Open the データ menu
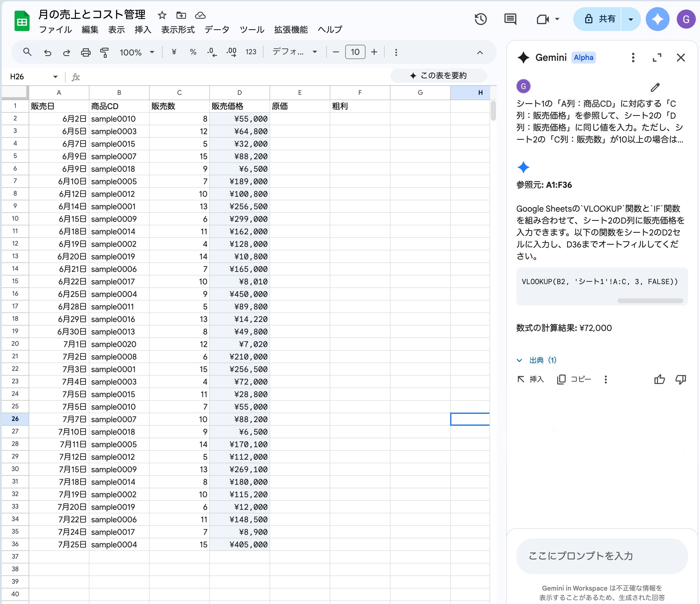This screenshot has height=604, width=700. click(x=217, y=30)
